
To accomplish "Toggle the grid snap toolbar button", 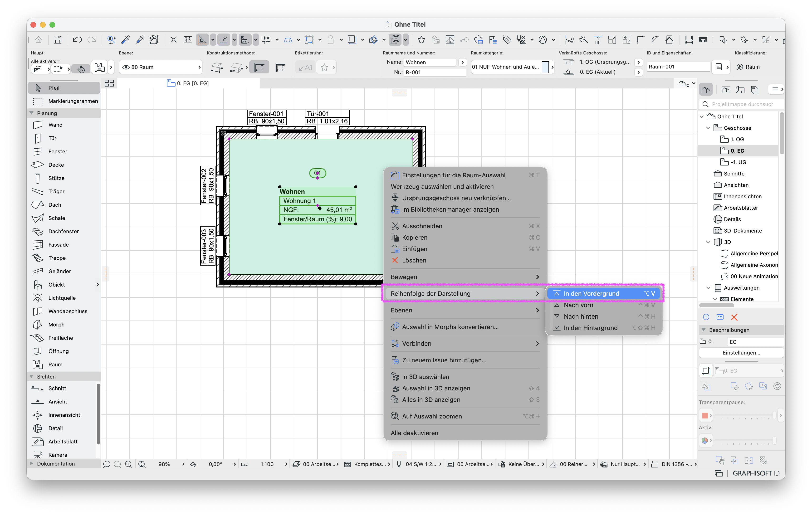I will pyautogui.click(x=266, y=40).
